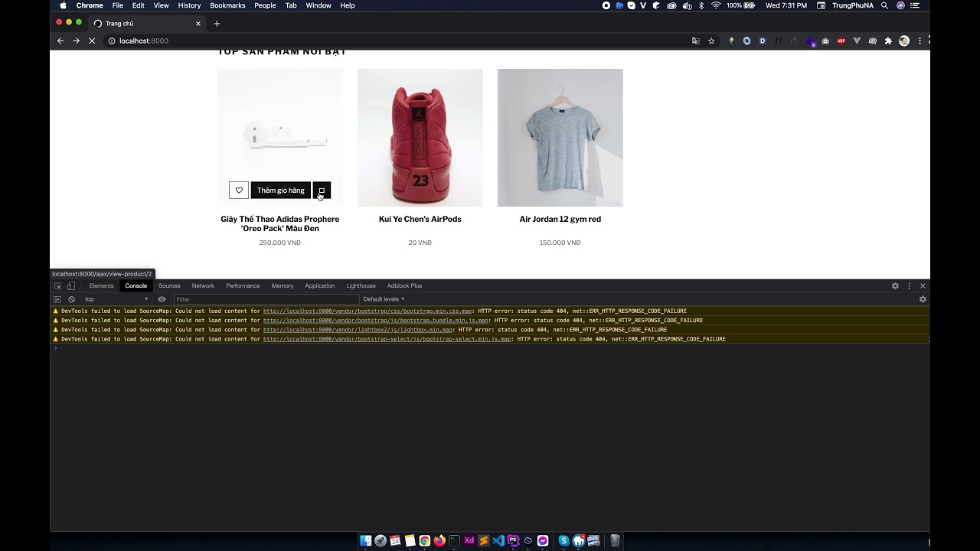Open the Giày Thể Thao Adidas Prophere product link
Screen dimensions: 980x551
pos(280,223)
